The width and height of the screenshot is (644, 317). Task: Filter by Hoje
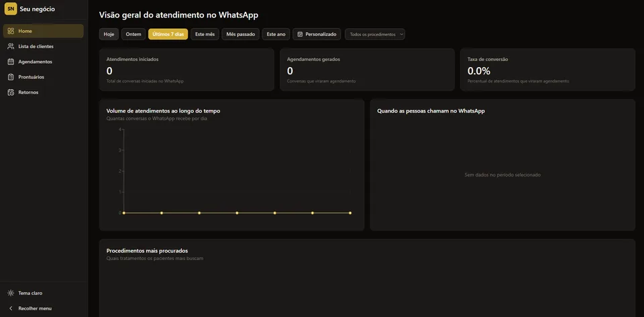point(109,34)
